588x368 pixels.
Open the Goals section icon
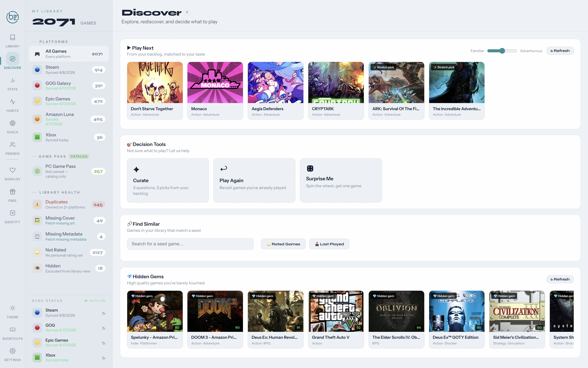pos(12,123)
